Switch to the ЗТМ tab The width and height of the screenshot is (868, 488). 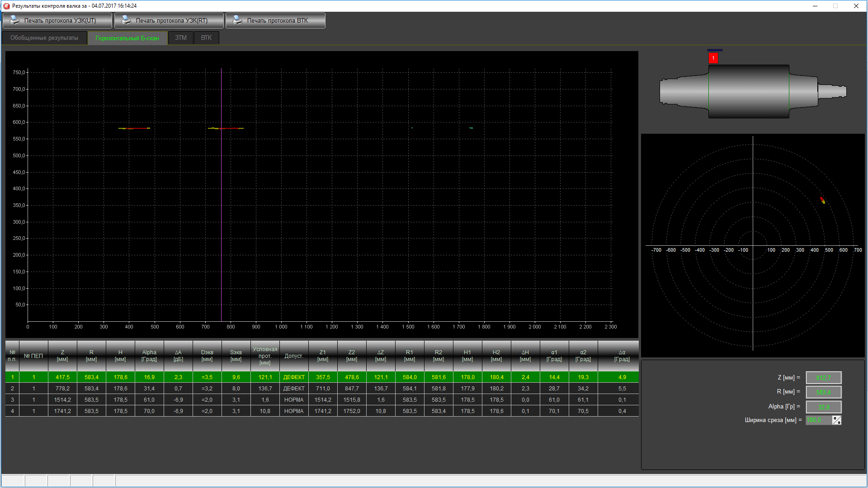click(x=181, y=38)
